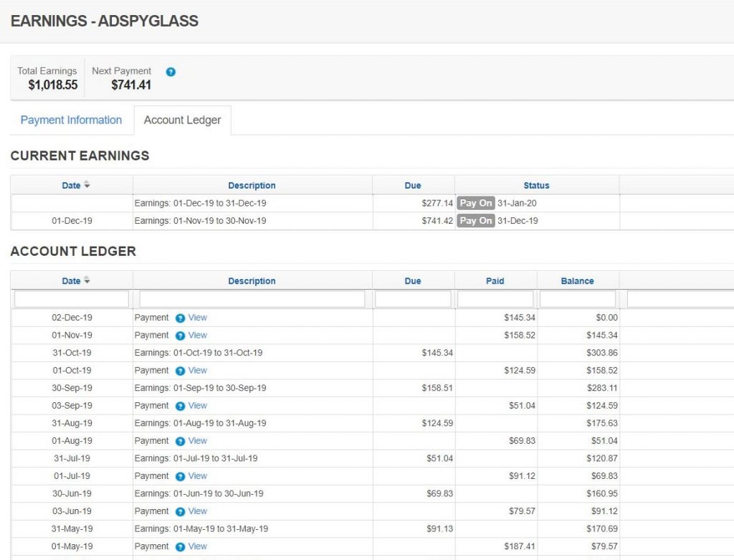The width and height of the screenshot is (734, 560).
Task: View the 01-Aug-19 payment details
Action: pos(198,440)
